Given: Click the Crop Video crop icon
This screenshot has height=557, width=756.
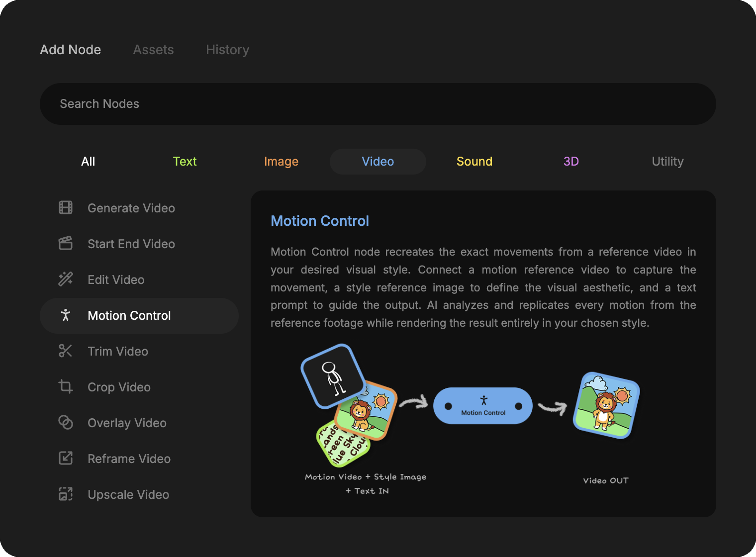Looking at the screenshot, I should (66, 387).
